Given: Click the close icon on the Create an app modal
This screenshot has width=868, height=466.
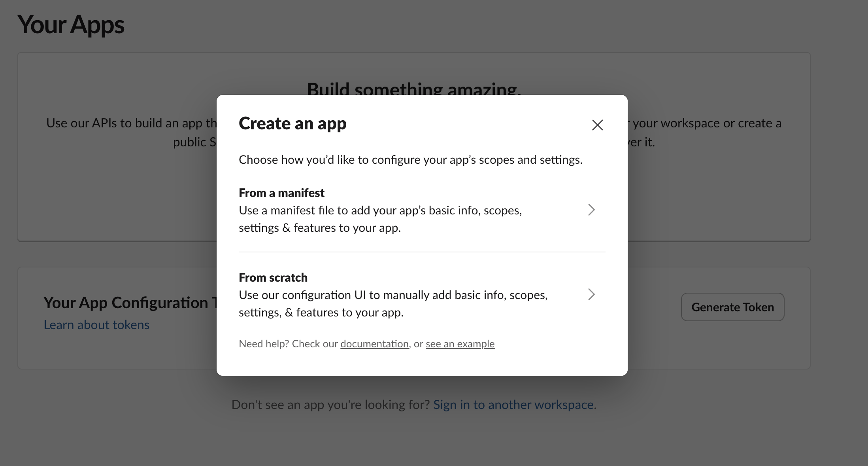Looking at the screenshot, I should coord(597,125).
